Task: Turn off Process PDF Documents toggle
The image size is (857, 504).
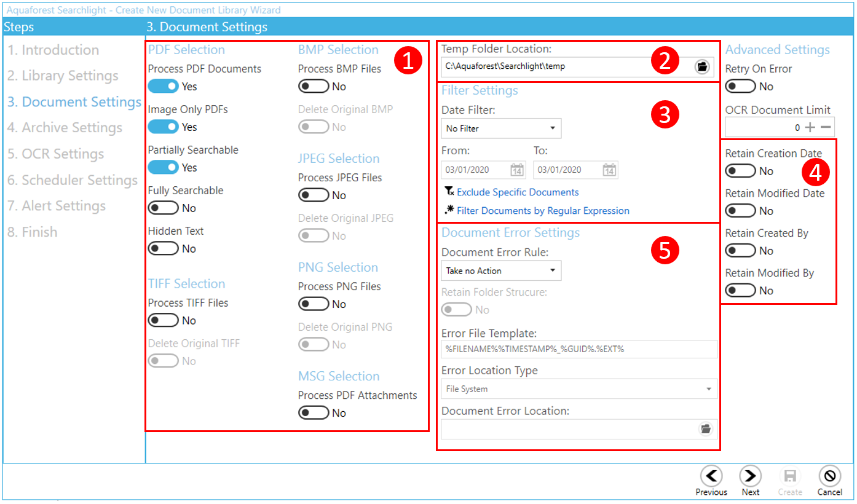Action: (163, 87)
